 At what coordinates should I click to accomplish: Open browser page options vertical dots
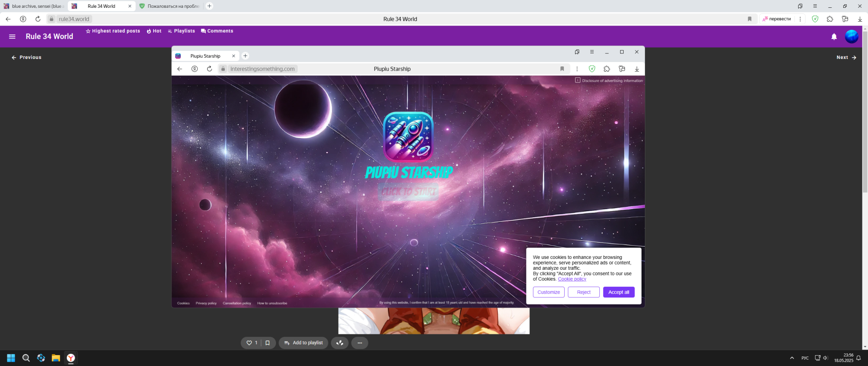800,19
